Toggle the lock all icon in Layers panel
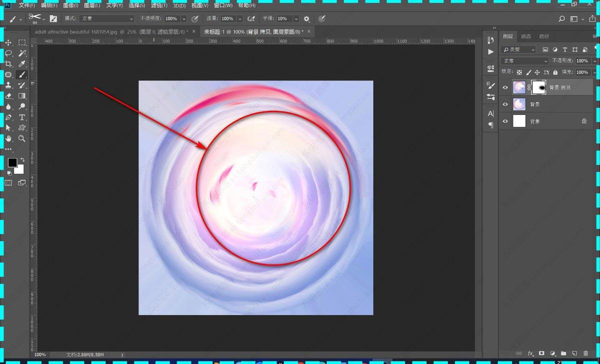The image size is (600, 364). tap(555, 72)
